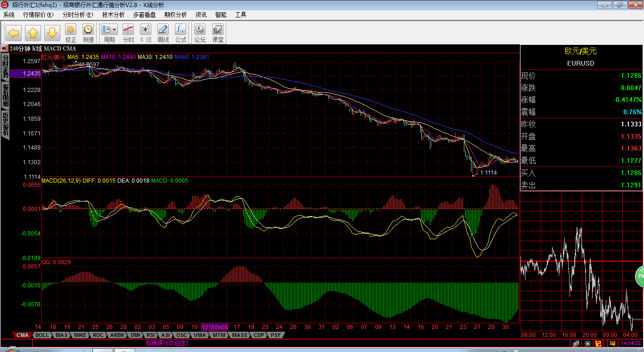Screen dimensions: 644x352
Task: Toggle the 报价明细 side panel tab
Action: [x=5, y=96]
